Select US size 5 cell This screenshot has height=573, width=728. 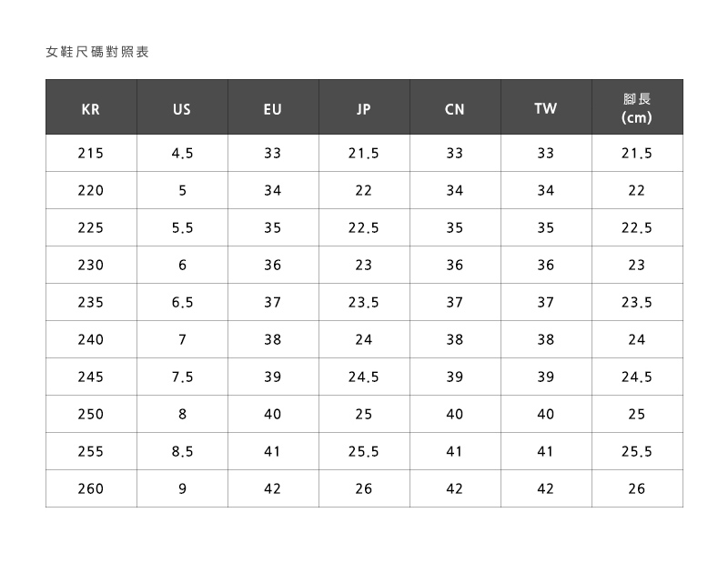182,190
